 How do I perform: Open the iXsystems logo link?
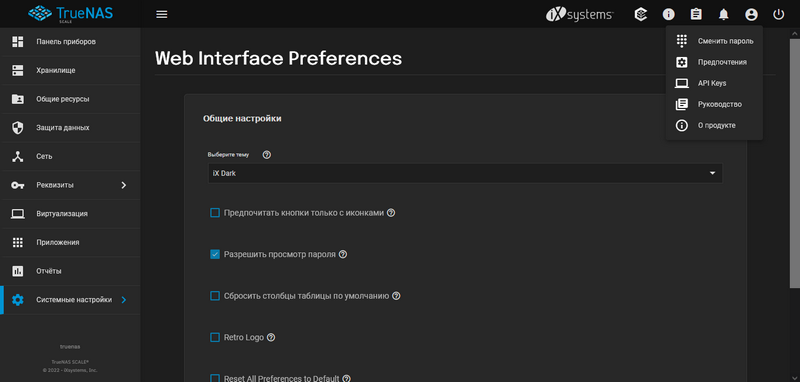coord(580,14)
